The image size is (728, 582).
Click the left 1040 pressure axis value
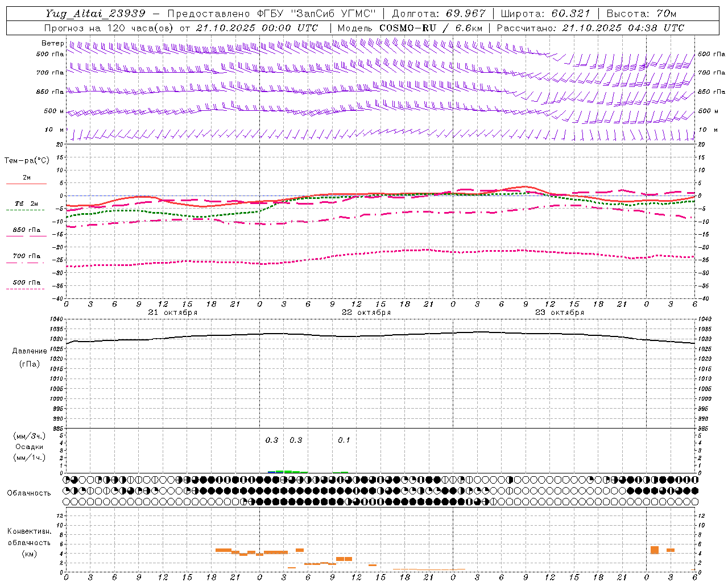(56, 319)
